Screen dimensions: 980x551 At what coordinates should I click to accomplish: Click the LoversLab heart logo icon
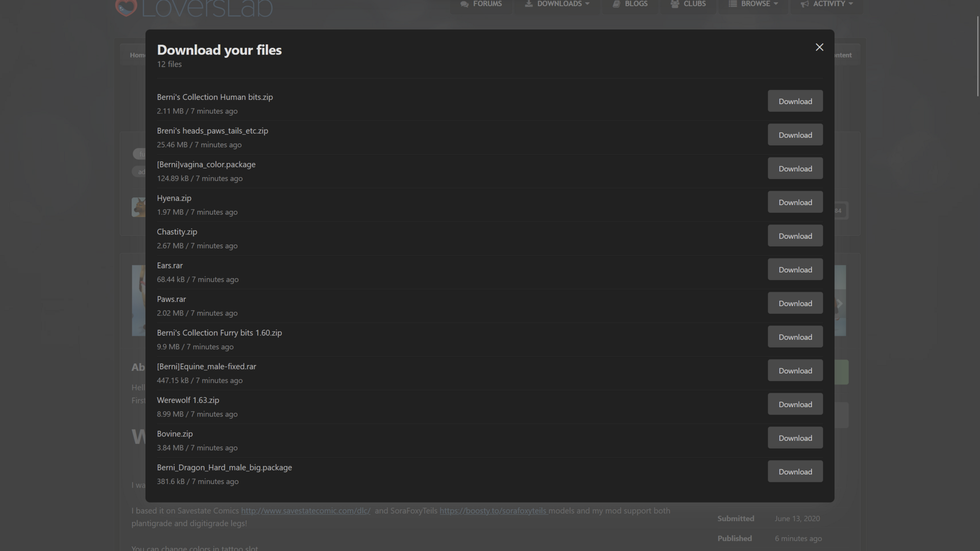click(x=126, y=7)
